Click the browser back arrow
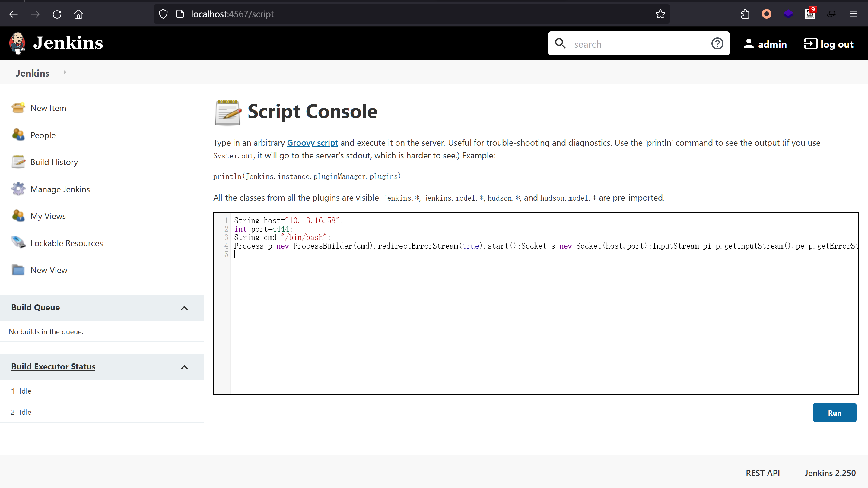This screenshot has height=488, width=868. pyautogui.click(x=14, y=14)
